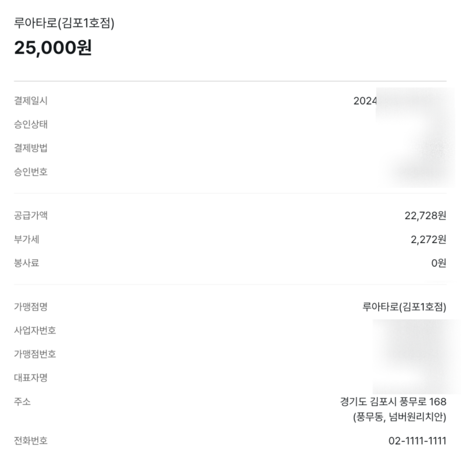Click the 가맹점명 value 루아타로(김포1호점)
The image size is (461, 476).
(x=404, y=307)
